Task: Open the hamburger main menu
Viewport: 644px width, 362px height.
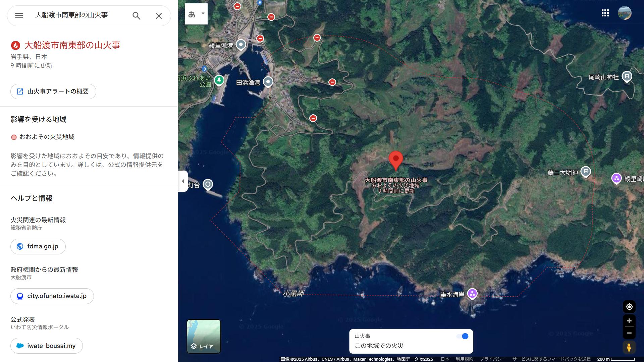Action: tap(19, 15)
